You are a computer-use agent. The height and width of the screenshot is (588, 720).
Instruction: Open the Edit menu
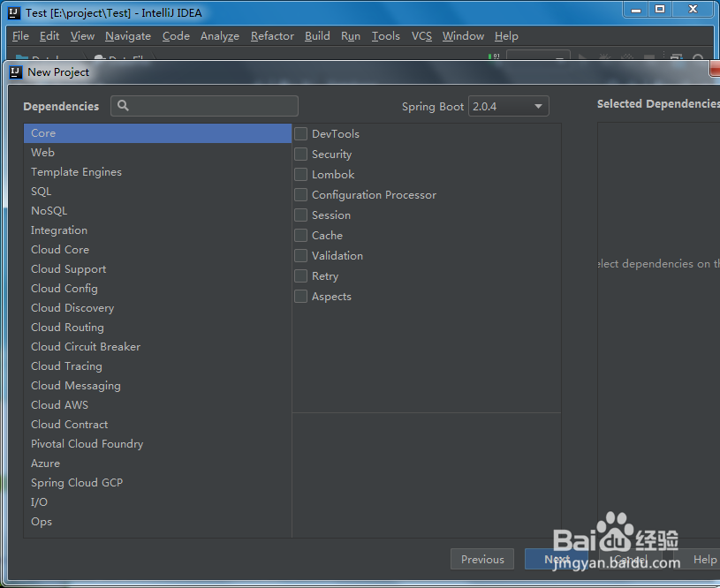[x=49, y=36]
